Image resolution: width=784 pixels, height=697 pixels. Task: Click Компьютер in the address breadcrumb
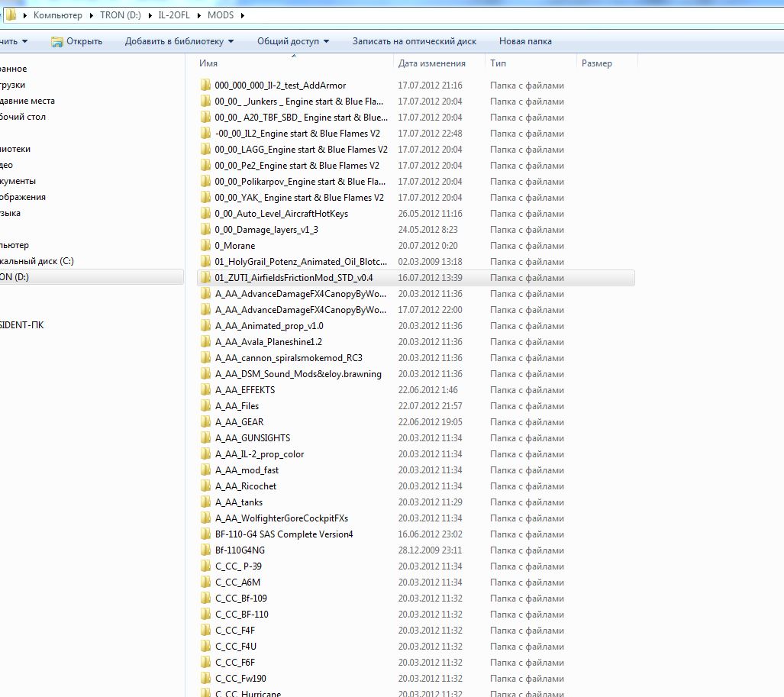(58, 15)
